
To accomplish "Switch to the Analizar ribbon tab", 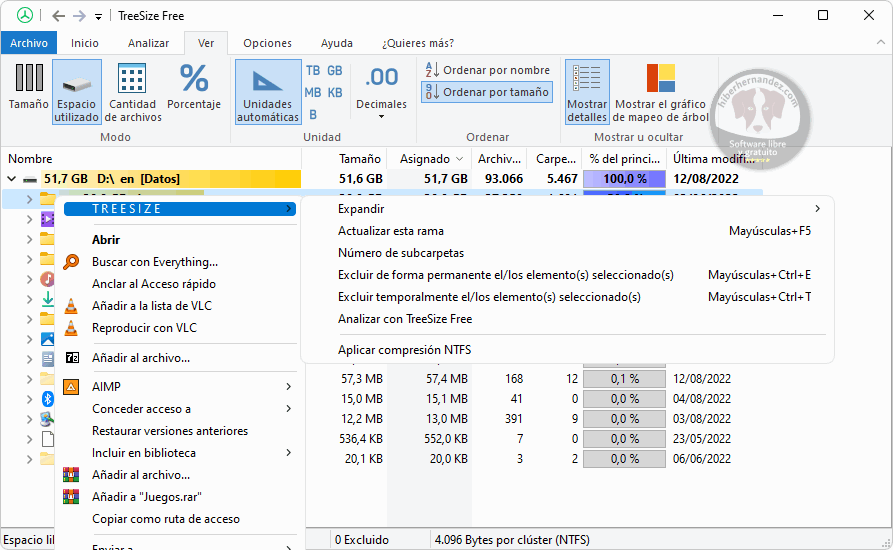I will [148, 43].
